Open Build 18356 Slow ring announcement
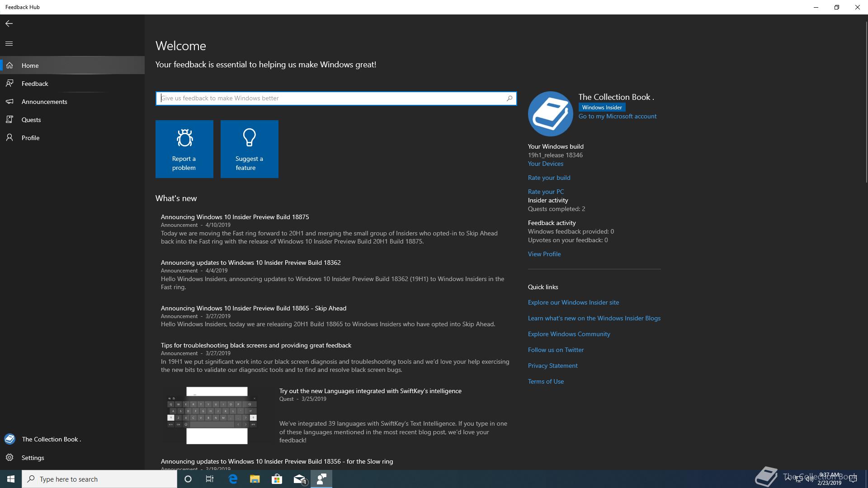Screen dimensions: 868x488 coord(277,461)
